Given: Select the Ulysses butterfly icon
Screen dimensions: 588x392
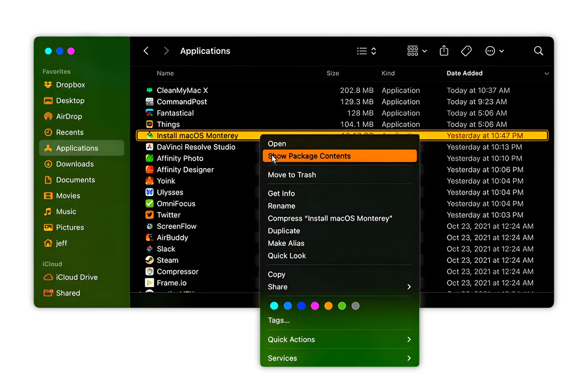Looking at the screenshot, I should (x=149, y=192).
